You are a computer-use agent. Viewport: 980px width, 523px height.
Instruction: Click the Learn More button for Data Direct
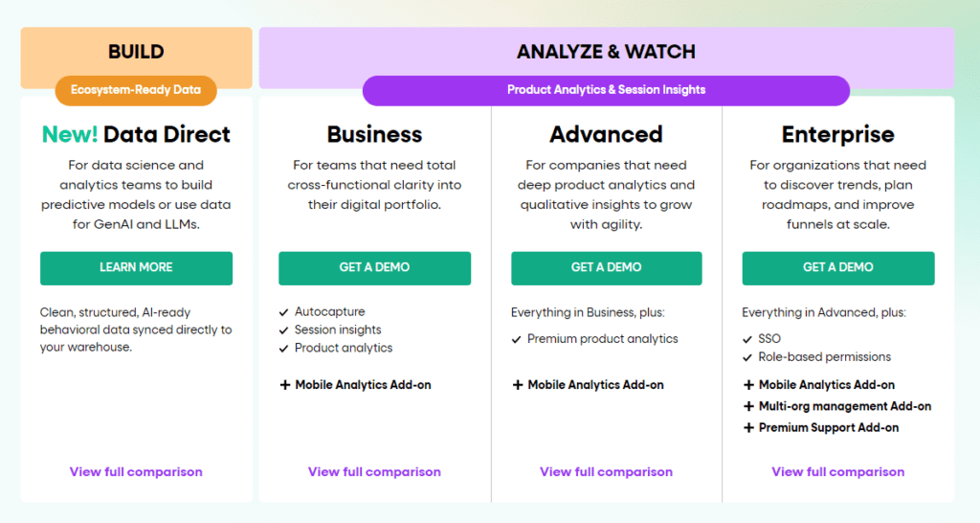pos(136,268)
